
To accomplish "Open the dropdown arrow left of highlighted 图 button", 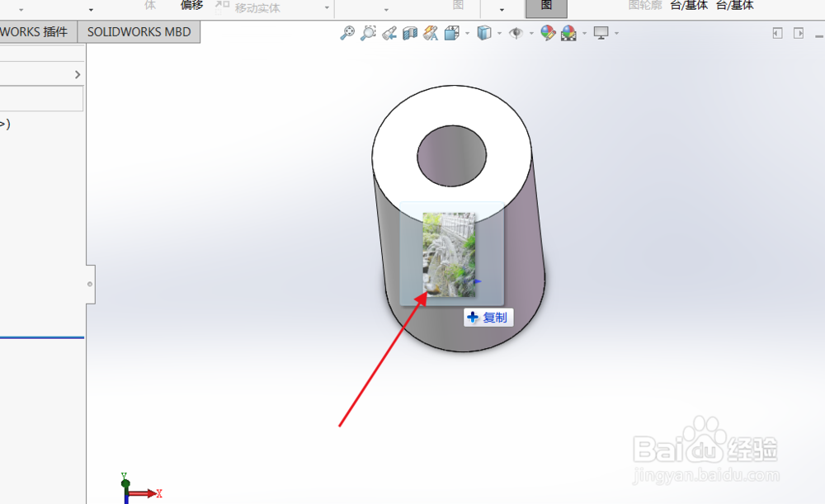I will (502, 9).
